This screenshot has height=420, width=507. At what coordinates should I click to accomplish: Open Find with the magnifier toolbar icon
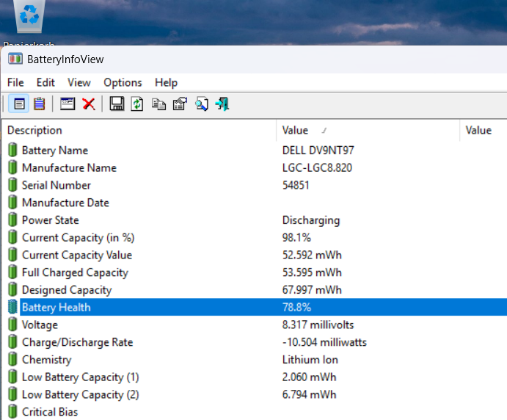pos(202,104)
